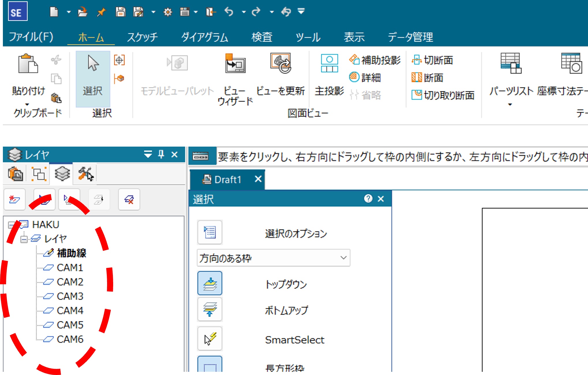The width and height of the screenshot is (588, 375).
Task: Open the Selection Options button
Action: tap(210, 232)
